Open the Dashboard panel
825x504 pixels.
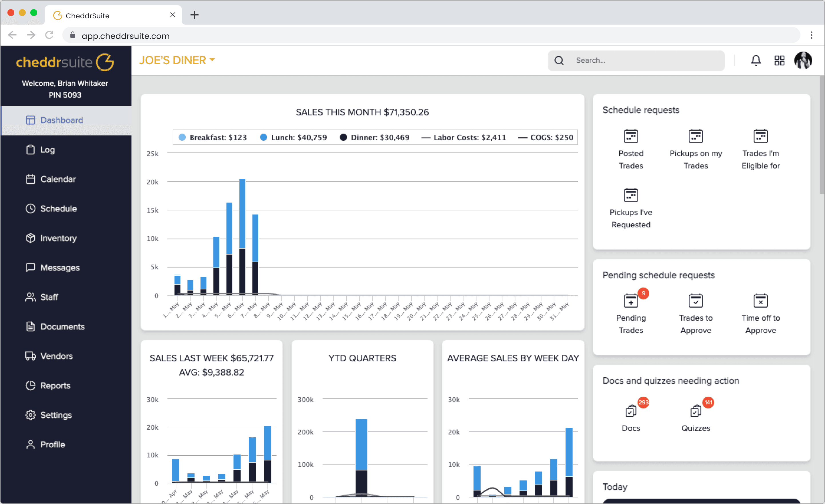61,120
